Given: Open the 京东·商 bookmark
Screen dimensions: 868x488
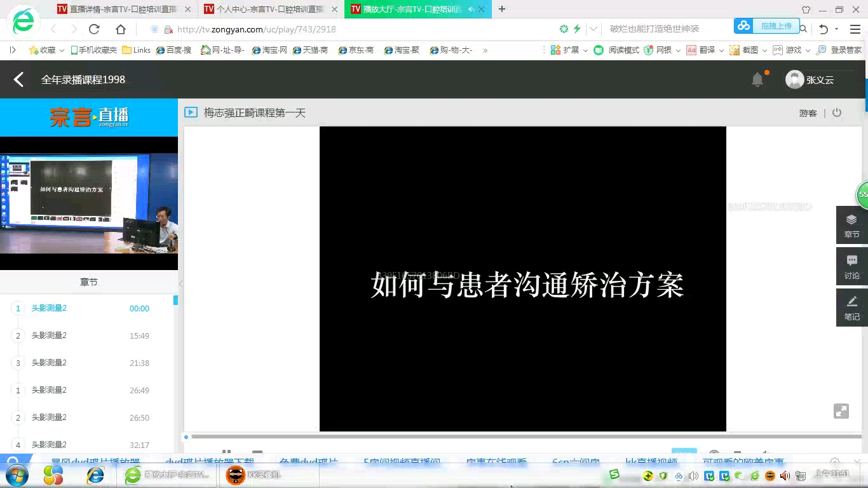Looking at the screenshot, I should pyautogui.click(x=356, y=50).
